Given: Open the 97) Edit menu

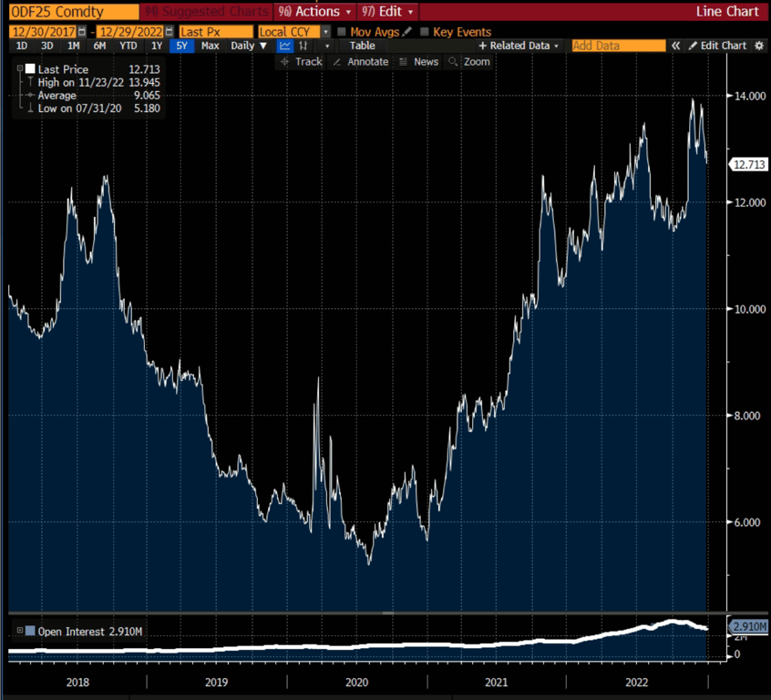Looking at the screenshot, I should (387, 11).
